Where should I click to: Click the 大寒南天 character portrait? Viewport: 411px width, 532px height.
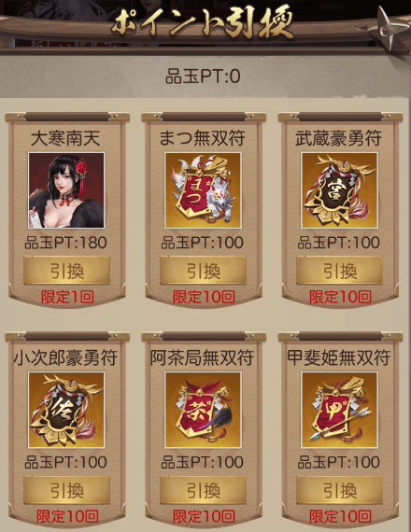pyautogui.click(x=66, y=190)
